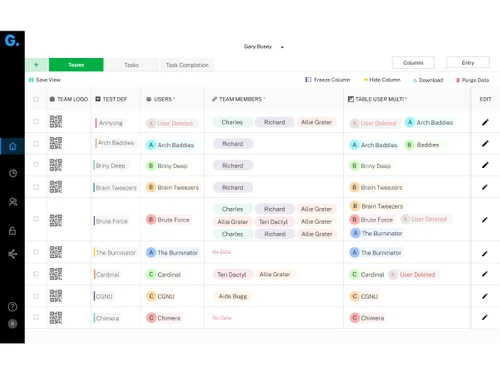This screenshot has width=500, height=375.
Task: Open the QR code logo for Annyong
Action: pos(56,122)
